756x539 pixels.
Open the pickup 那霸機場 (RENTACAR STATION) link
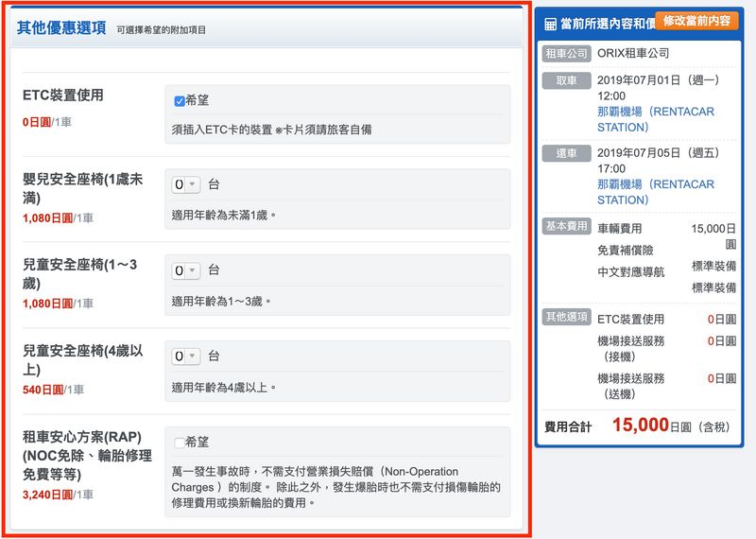tap(655, 119)
